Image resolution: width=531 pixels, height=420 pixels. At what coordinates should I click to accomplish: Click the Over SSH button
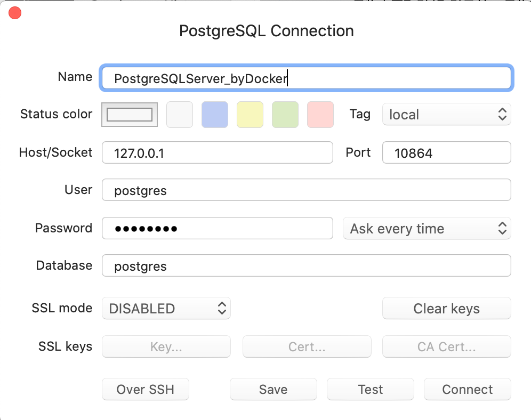pyautogui.click(x=146, y=389)
